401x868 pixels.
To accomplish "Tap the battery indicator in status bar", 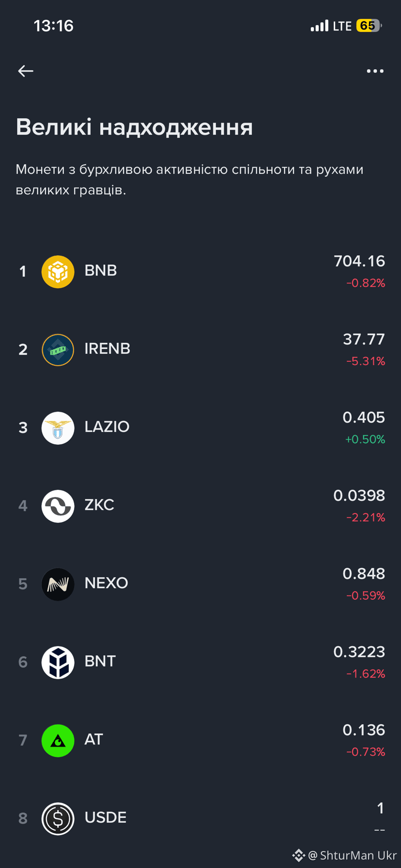I will pyautogui.click(x=369, y=26).
